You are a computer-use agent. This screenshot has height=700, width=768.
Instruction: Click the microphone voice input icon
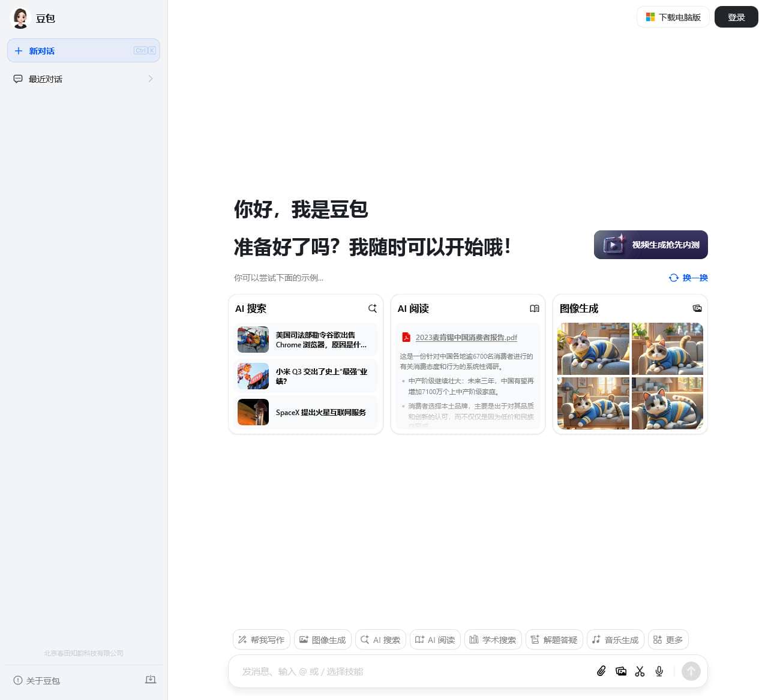659,671
